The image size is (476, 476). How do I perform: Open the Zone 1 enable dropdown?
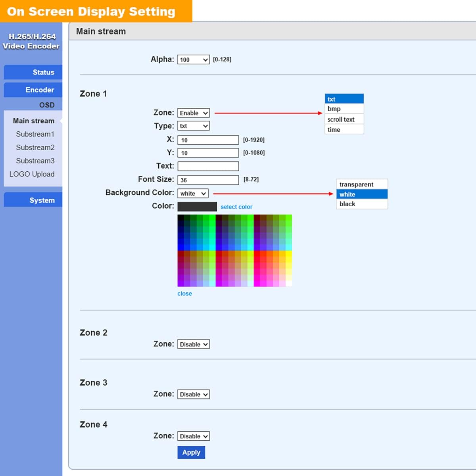pyautogui.click(x=193, y=113)
